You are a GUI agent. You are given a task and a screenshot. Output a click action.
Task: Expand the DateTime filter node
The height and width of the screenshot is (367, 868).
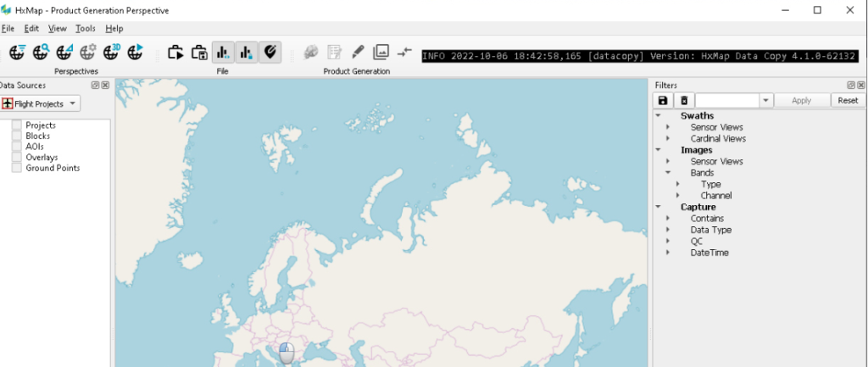tap(668, 253)
